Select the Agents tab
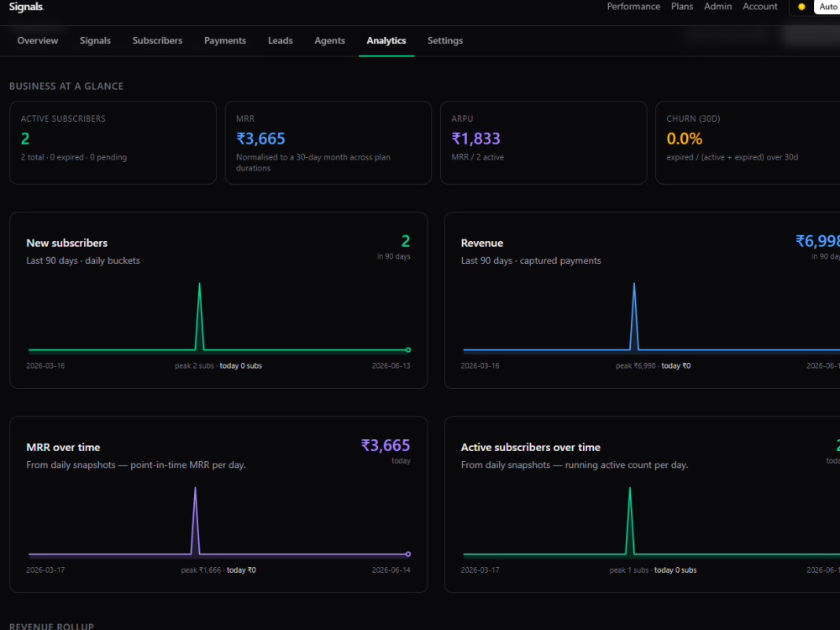The image size is (840, 630). click(x=329, y=40)
